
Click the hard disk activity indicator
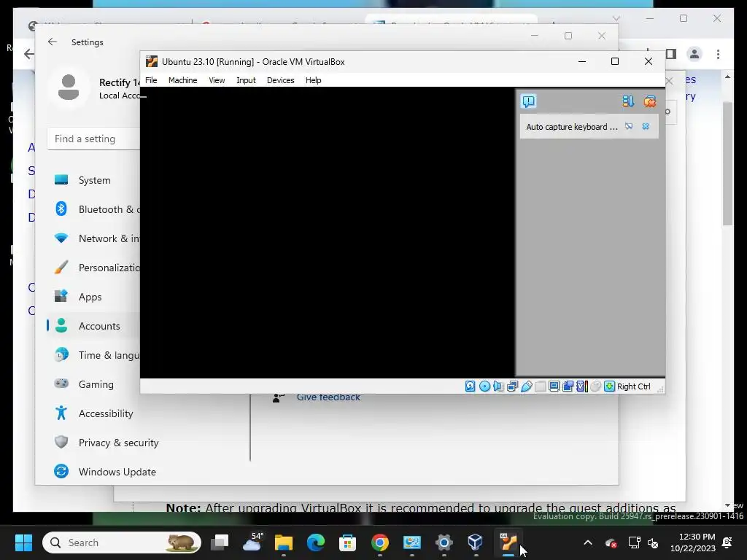pos(471,386)
